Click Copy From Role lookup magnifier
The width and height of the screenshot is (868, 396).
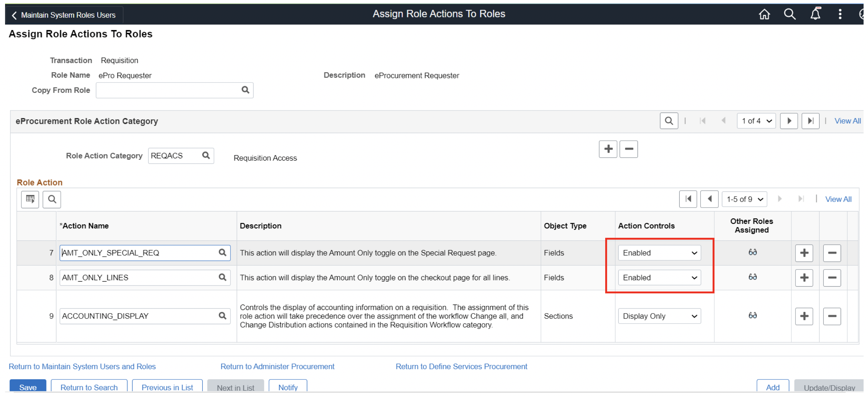pyautogui.click(x=245, y=90)
